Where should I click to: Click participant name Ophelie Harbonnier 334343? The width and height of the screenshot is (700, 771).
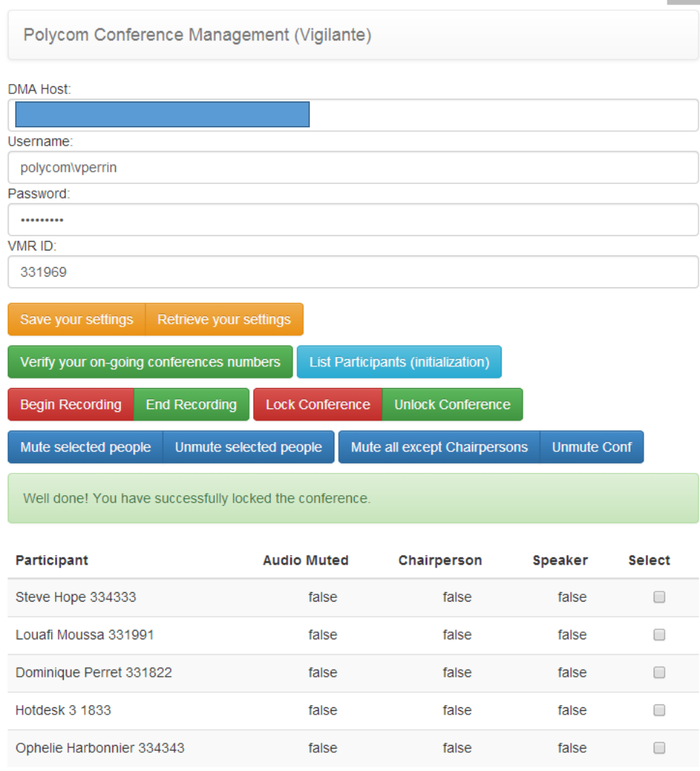coord(100,749)
